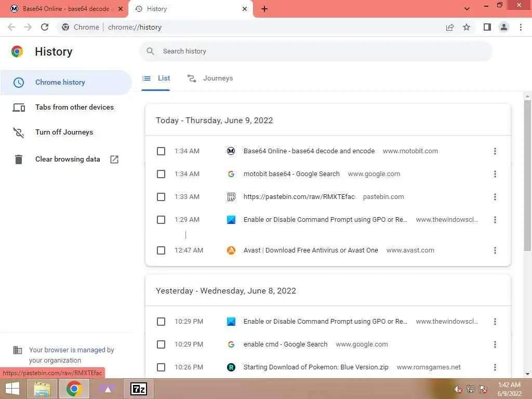This screenshot has width=532, height=399.
Task: Open Avast Download Free Antivirus entry
Action: pos(311,250)
